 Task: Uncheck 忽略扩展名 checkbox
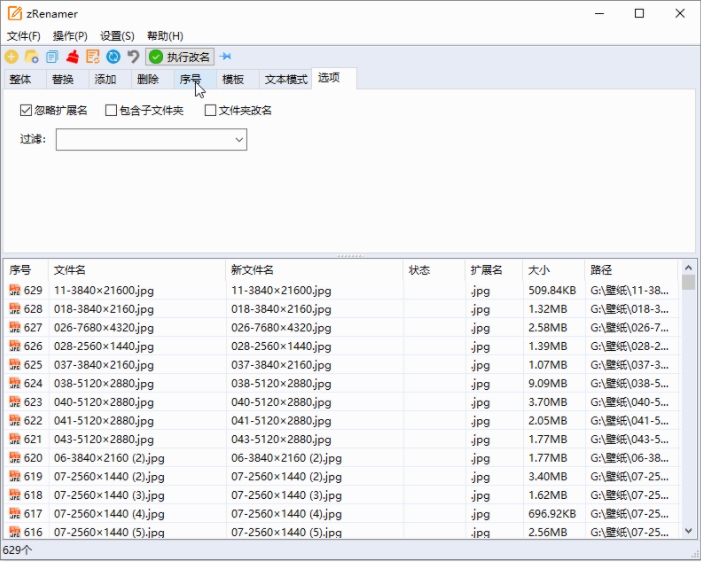coord(26,110)
